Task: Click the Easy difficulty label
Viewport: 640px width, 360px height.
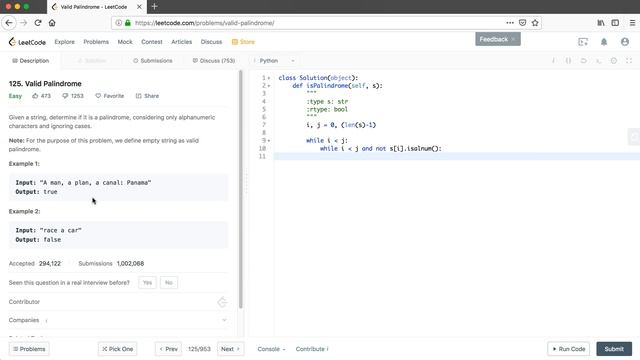Action: 15,96
